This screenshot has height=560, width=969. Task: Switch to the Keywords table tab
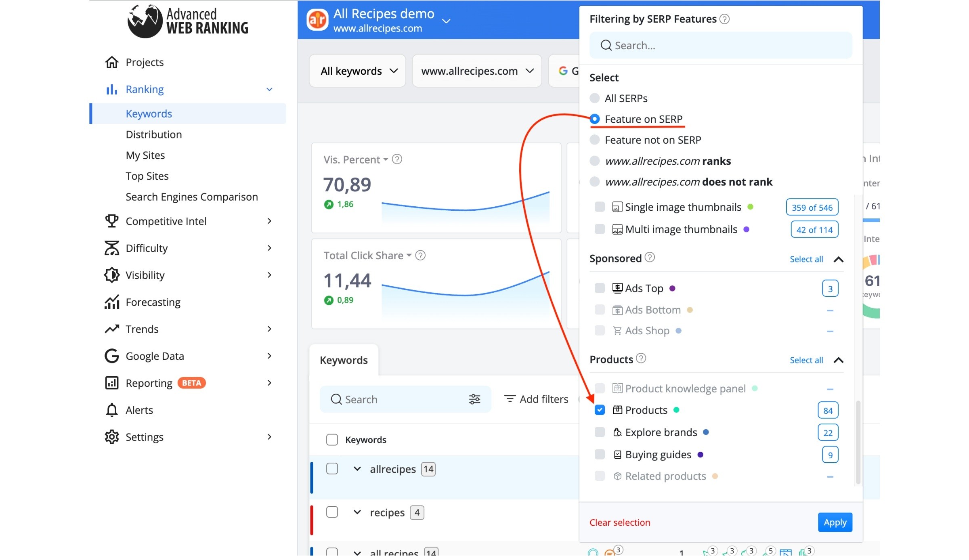344,361
